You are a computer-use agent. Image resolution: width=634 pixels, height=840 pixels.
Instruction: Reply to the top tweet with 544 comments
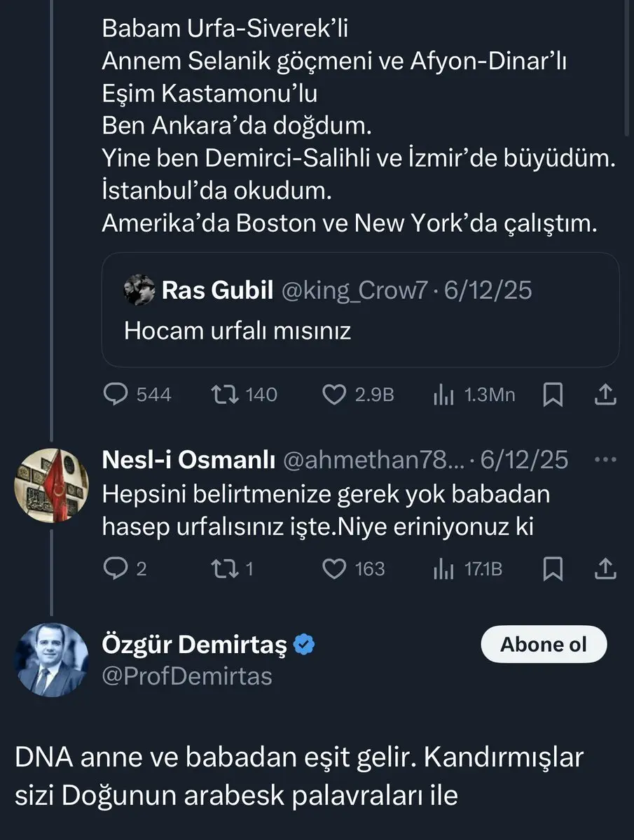(114, 395)
